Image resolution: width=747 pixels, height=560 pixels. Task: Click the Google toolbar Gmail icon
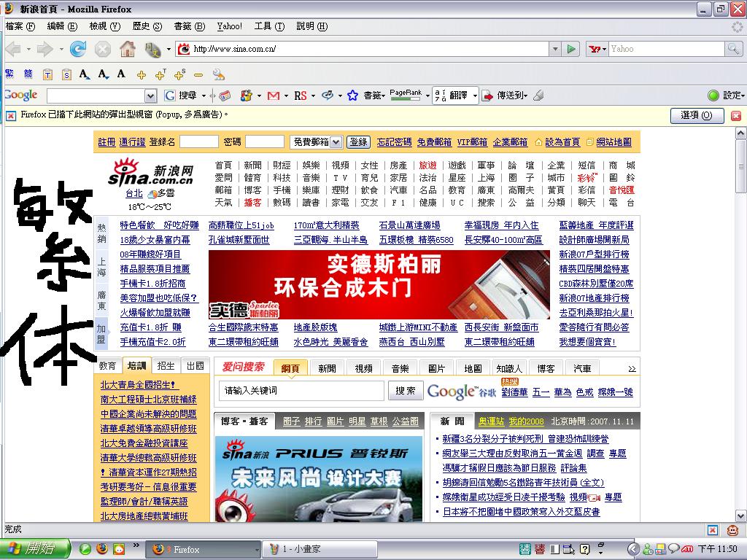coord(273,96)
